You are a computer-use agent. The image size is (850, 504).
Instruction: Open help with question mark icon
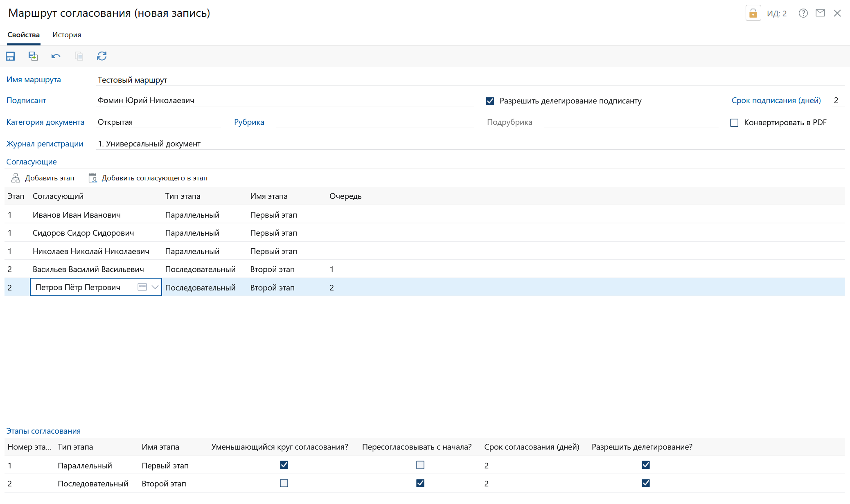(x=803, y=13)
